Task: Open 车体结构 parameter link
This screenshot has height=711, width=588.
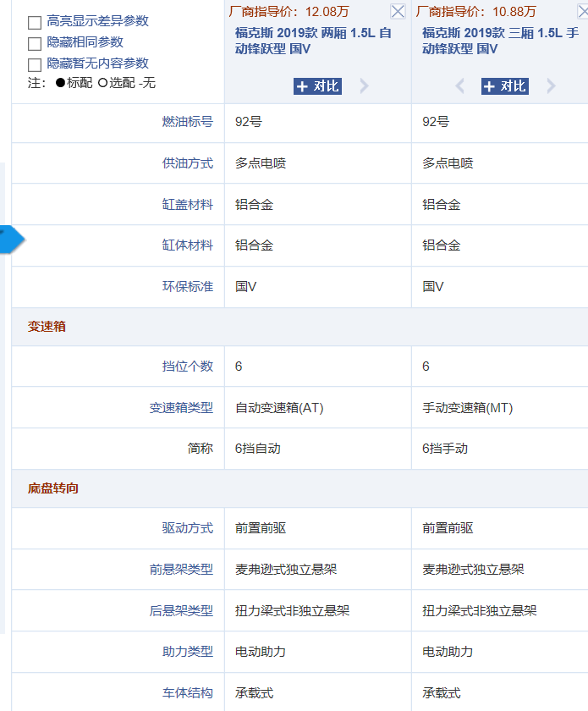Action: [188, 693]
